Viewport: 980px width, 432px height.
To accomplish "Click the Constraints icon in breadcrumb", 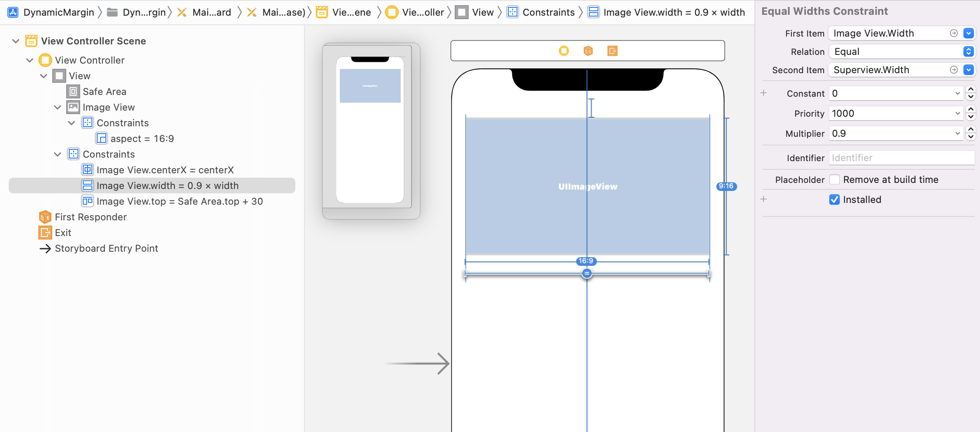I will (x=513, y=12).
